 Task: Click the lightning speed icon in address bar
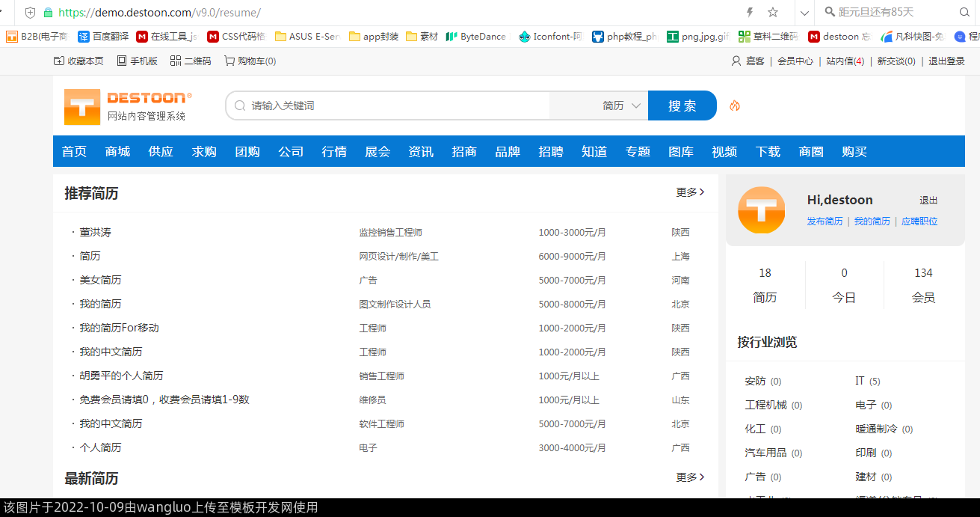[750, 12]
